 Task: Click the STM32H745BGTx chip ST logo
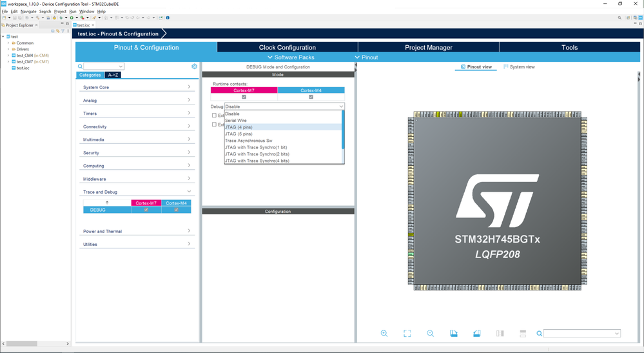click(498, 201)
